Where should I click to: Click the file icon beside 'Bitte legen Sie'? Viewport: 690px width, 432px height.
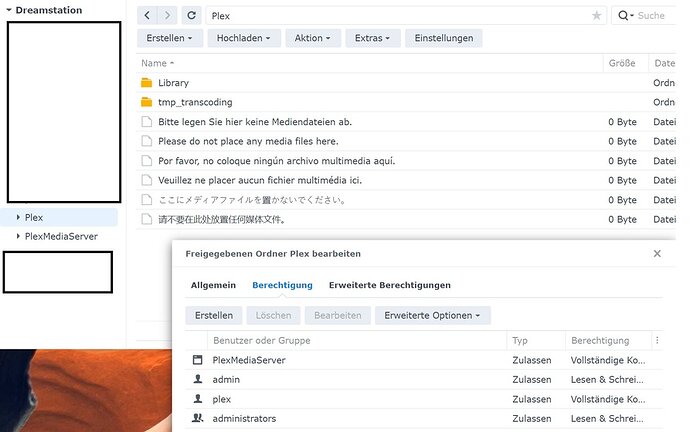(x=147, y=122)
